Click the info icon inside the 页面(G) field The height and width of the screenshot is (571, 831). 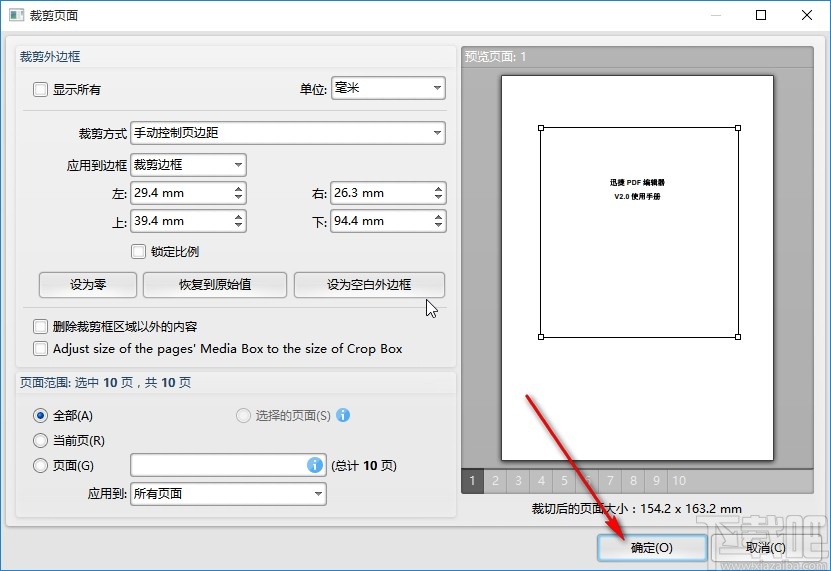click(x=315, y=465)
